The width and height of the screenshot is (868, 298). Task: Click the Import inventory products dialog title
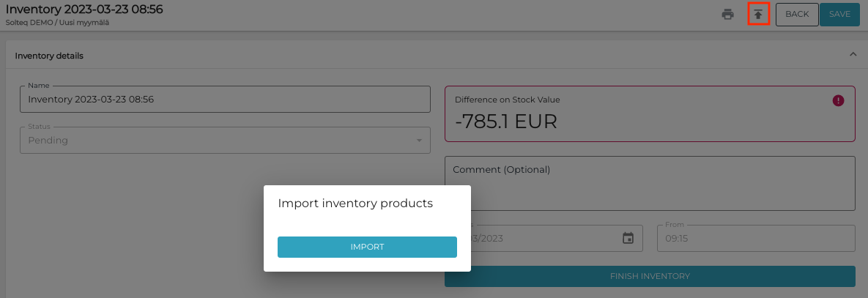click(355, 203)
